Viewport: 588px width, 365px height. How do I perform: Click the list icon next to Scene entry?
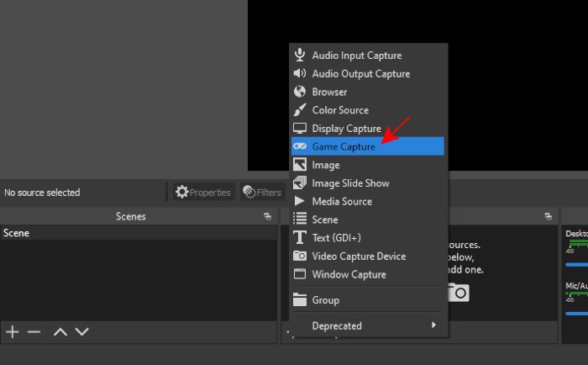pos(299,219)
